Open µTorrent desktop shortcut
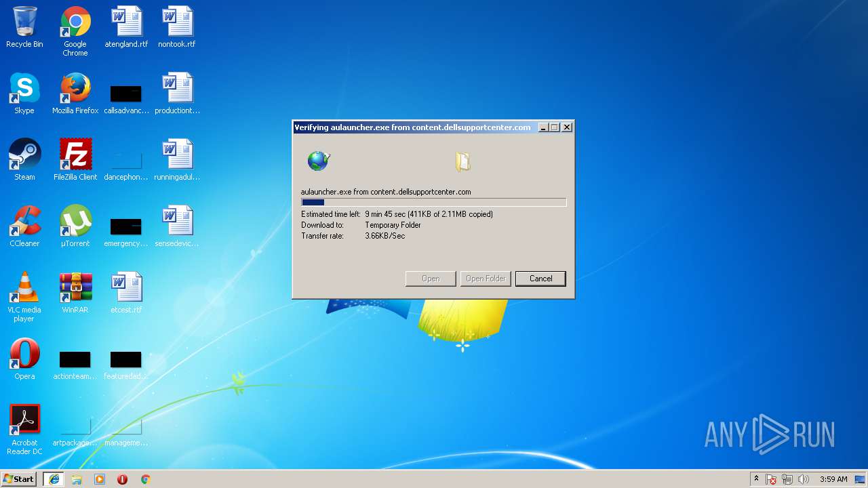Screen dimensions: 868x488 (x=75, y=226)
